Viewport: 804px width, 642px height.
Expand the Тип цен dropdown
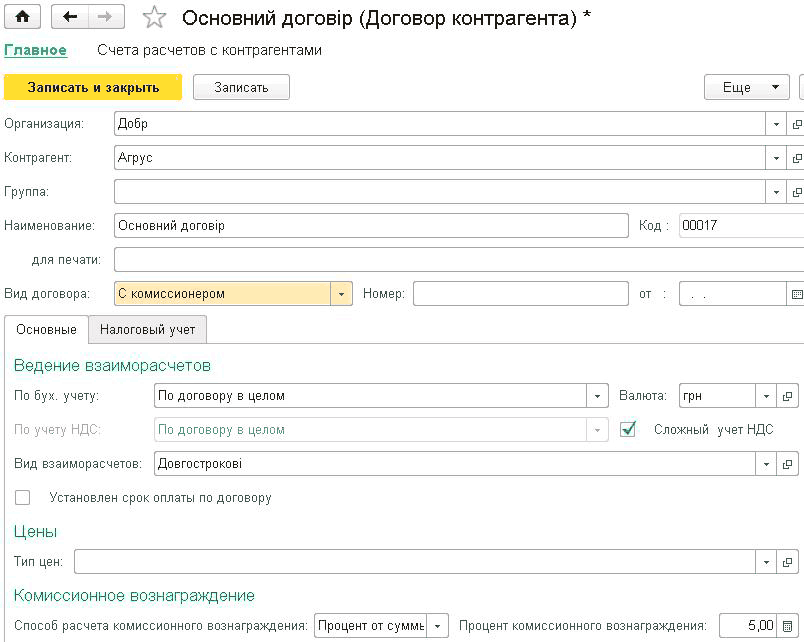[x=766, y=562]
